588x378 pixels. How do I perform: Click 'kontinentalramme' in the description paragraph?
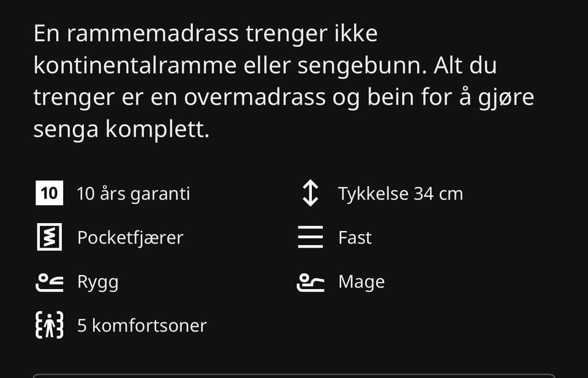pos(135,66)
